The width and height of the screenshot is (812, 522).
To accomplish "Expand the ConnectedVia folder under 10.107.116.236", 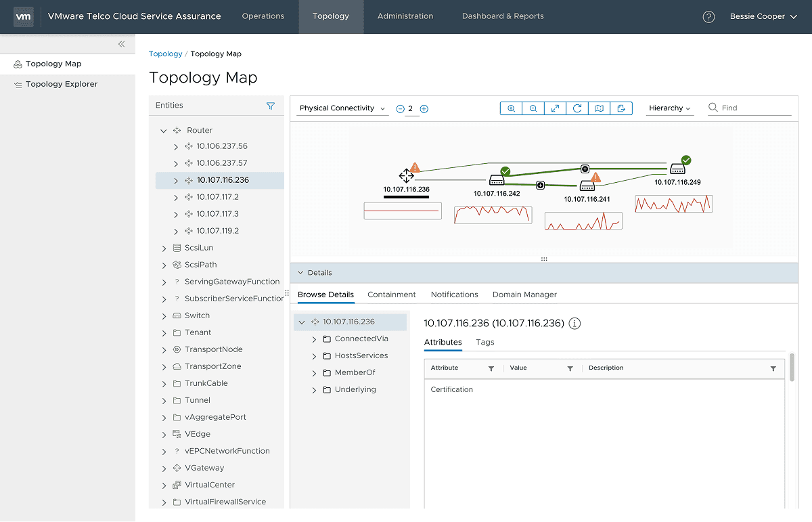I will (x=313, y=338).
